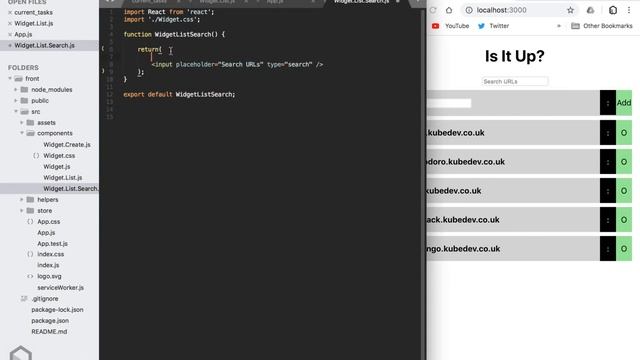Click the Search URLs input field
This screenshot has height=360, width=640.
(515, 81)
